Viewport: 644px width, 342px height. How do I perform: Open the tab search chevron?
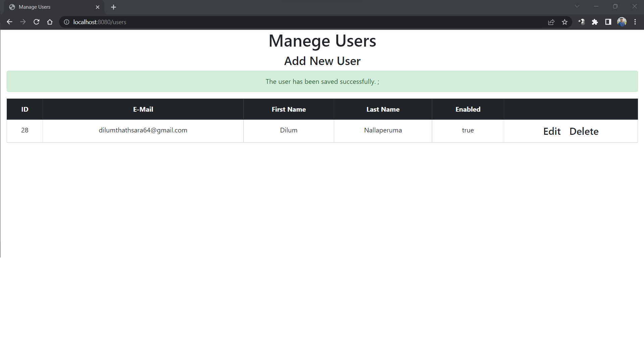(x=577, y=6)
